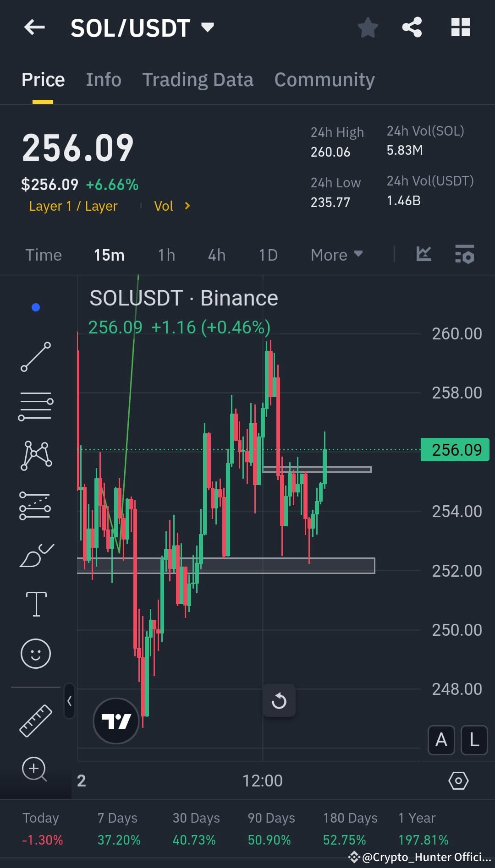Viewport: 495px width, 868px height.
Task: Tap the TradingView logo on the chart
Action: point(115,721)
